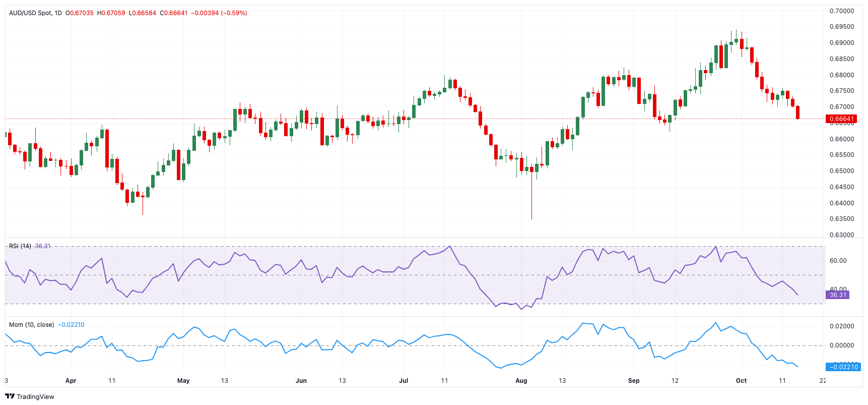Click the red 0.66641 current price tag
868x405 pixels.
point(841,120)
